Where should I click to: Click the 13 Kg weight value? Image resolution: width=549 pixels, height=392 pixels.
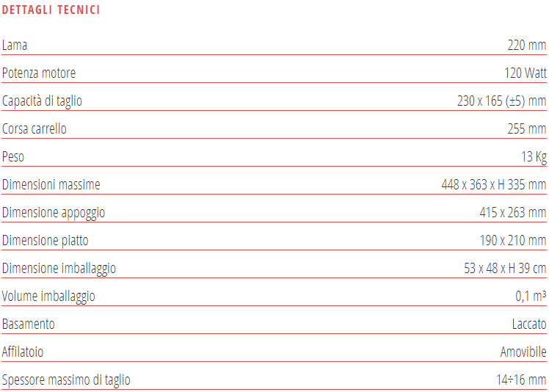[534, 157]
